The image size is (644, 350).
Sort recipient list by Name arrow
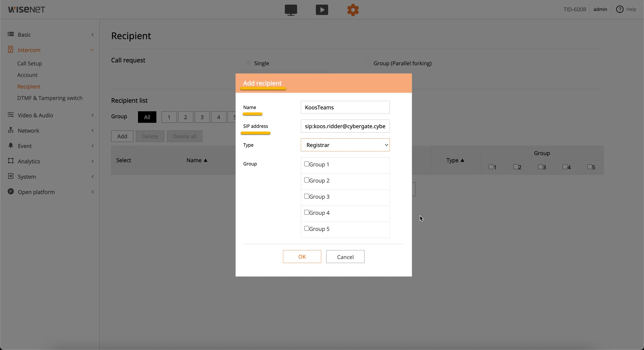[x=206, y=160]
